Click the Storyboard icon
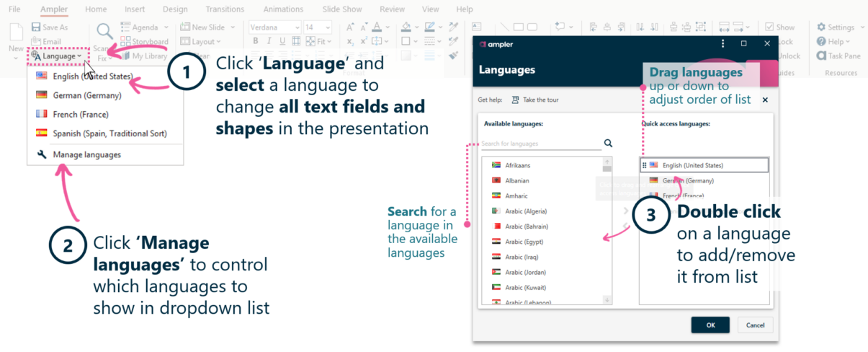Screen dimensions: 868x352 click(x=126, y=42)
